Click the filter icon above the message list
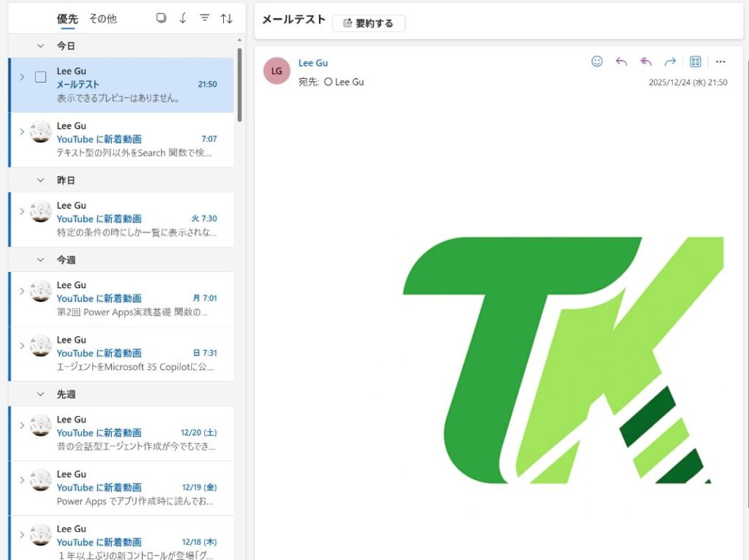The image size is (749, 560). 205,18
